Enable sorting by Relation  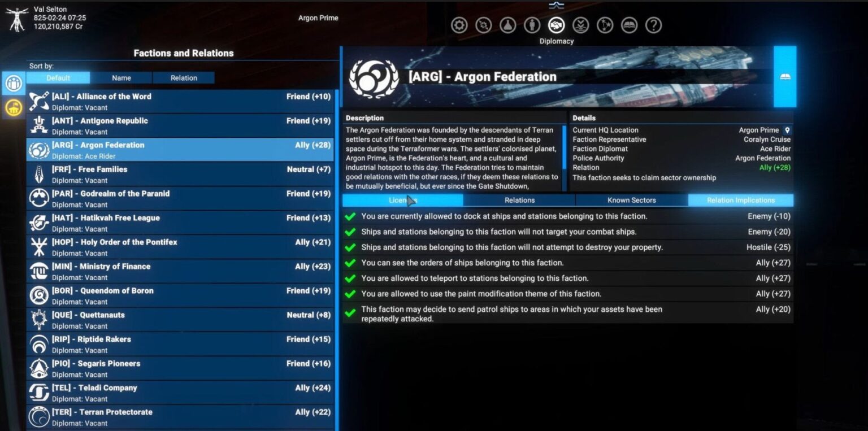point(184,77)
